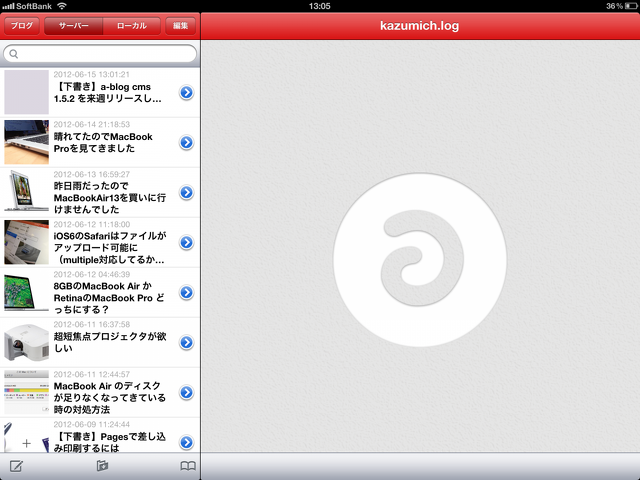Open details arrow for 超短焦点プロジェクタ post
The image size is (640, 480).
coord(186,342)
